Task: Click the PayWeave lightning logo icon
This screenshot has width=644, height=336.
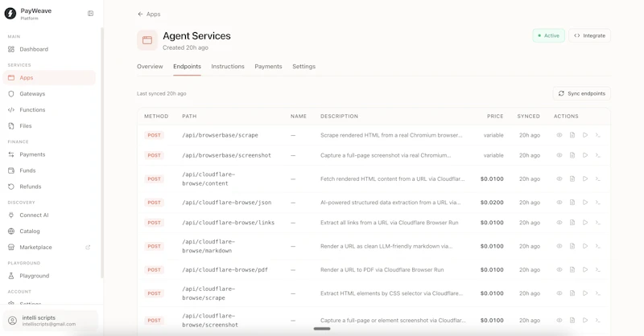Action: point(10,14)
